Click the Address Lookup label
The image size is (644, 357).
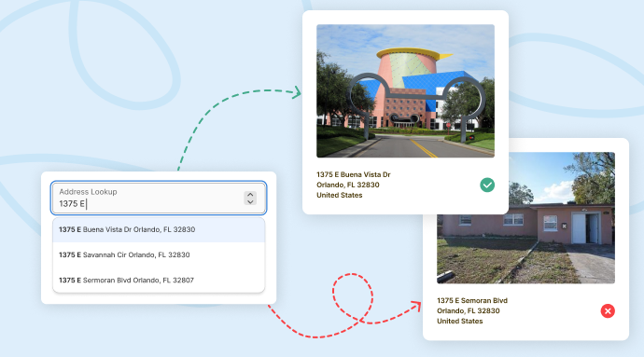click(x=88, y=192)
